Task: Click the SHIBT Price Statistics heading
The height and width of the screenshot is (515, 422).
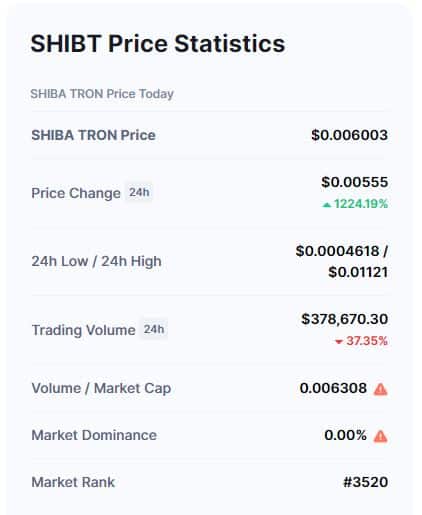Action: coord(158,44)
